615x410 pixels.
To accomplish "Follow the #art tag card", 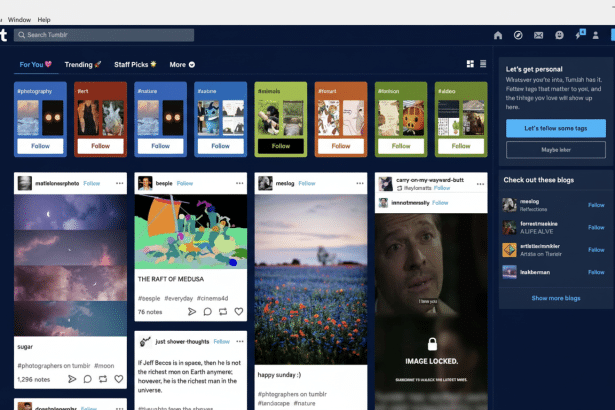I will pyautogui.click(x=100, y=146).
